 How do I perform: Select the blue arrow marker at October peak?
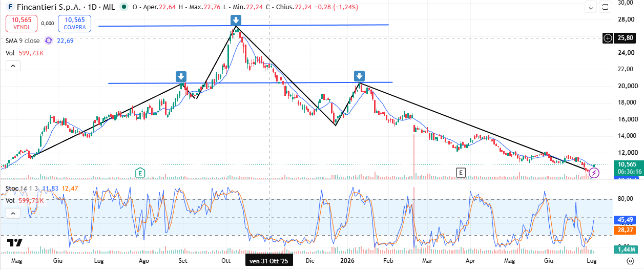click(236, 20)
